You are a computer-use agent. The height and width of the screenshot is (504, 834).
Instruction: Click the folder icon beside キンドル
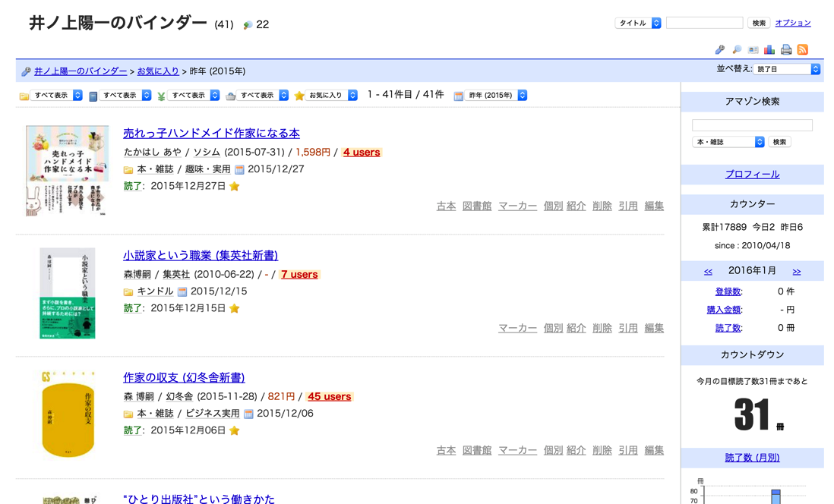coord(128,292)
